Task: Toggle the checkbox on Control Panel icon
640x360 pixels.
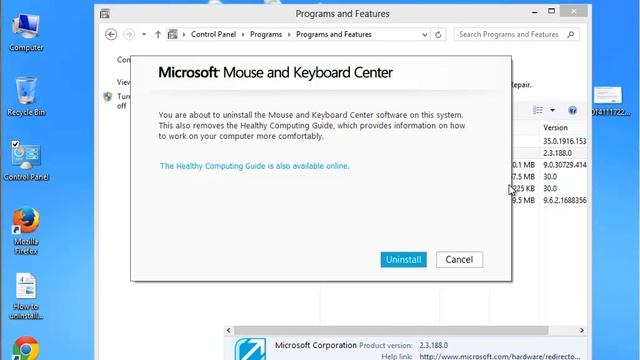Action: click(15, 144)
